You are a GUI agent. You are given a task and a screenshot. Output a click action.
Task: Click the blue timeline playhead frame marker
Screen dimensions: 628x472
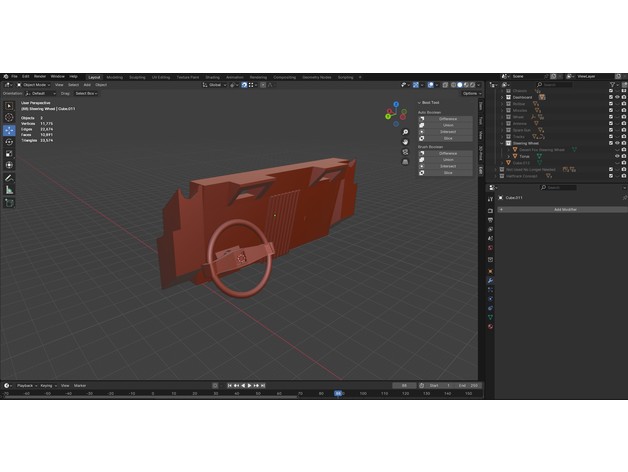point(338,393)
